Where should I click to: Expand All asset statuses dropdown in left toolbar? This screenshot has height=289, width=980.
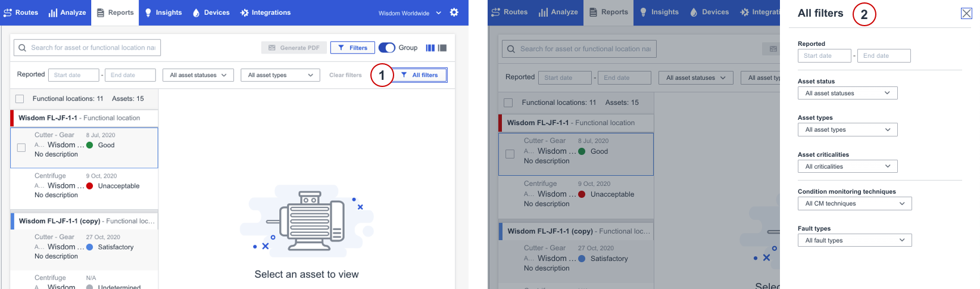198,75
